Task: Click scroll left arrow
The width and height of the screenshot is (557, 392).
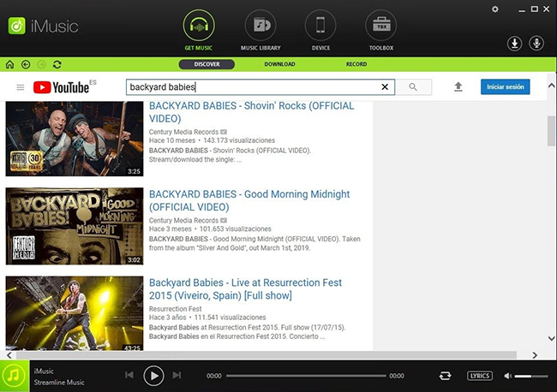Action: point(9,355)
